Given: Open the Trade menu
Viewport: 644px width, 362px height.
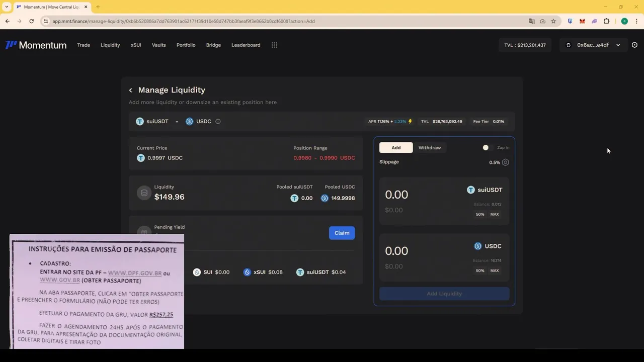Looking at the screenshot, I should (x=84, y=45).
